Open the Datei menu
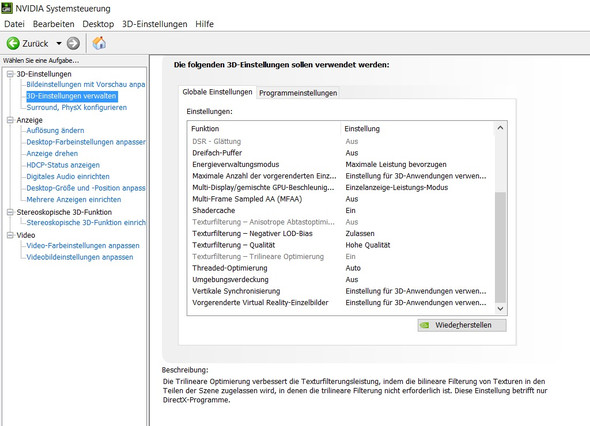590x426 pixels. click(x=14, y=24)
